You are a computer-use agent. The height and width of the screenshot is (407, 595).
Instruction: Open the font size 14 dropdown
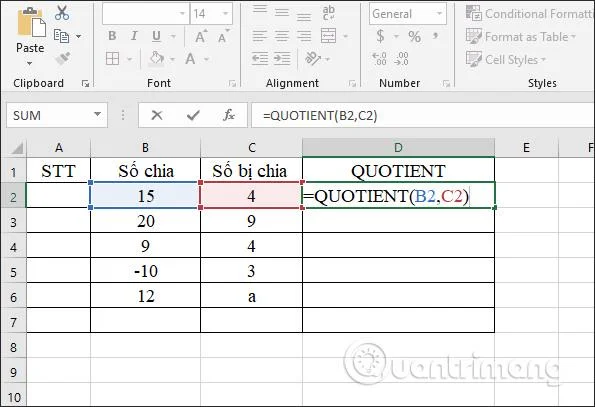click(x=225, y=14)
